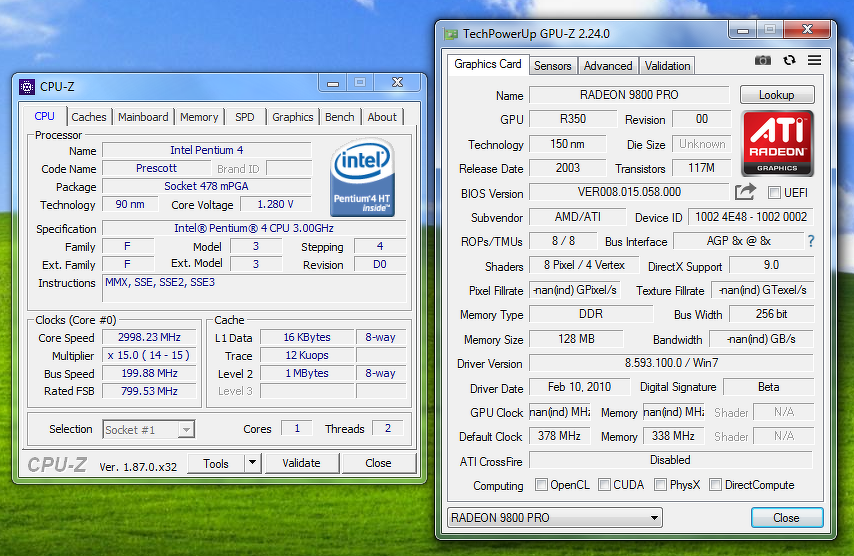Open the Validation tab in GPU-Z
This screenshot has height=556, width=854.
667,66
